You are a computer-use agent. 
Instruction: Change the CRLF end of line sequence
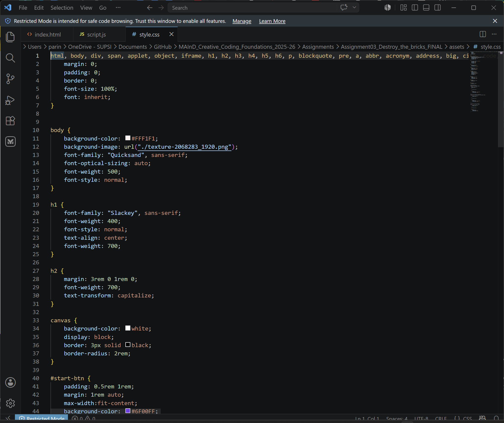coord(441,419)
